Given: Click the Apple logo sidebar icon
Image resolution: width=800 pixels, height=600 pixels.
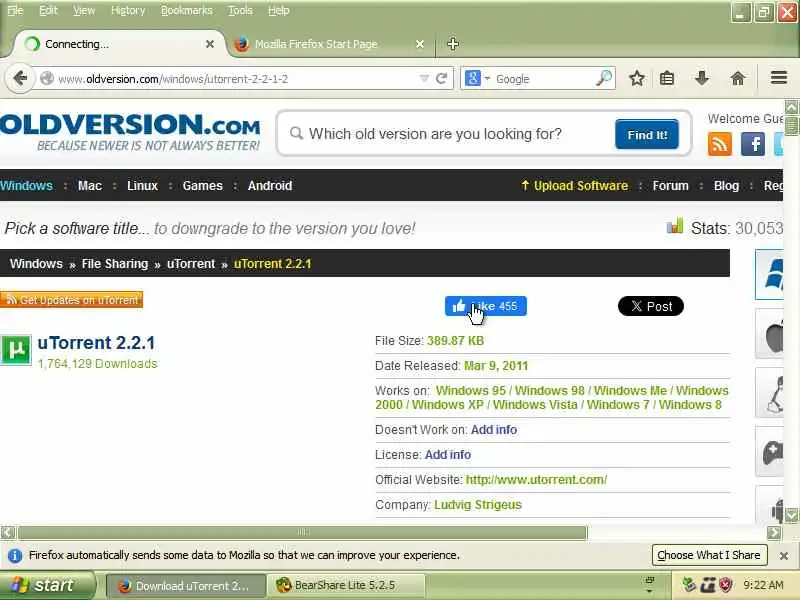Looking at the screenshot, I should tap(769, 334).
